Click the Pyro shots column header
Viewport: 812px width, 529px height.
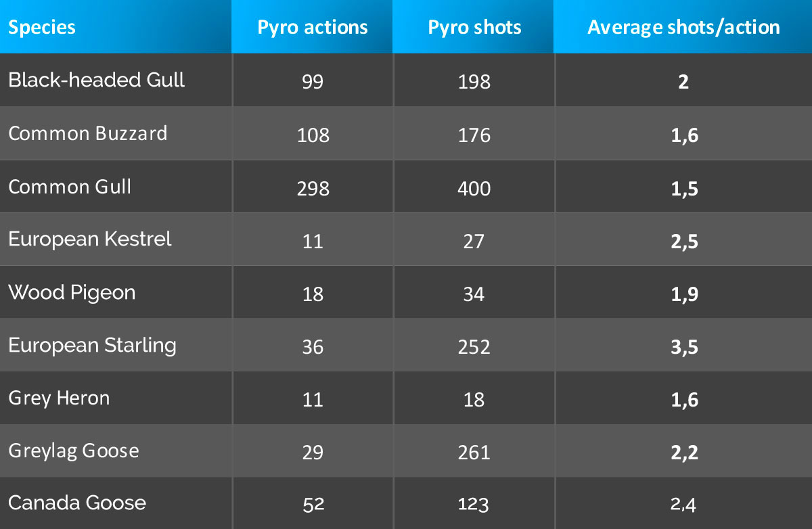(x=474, y=28)
